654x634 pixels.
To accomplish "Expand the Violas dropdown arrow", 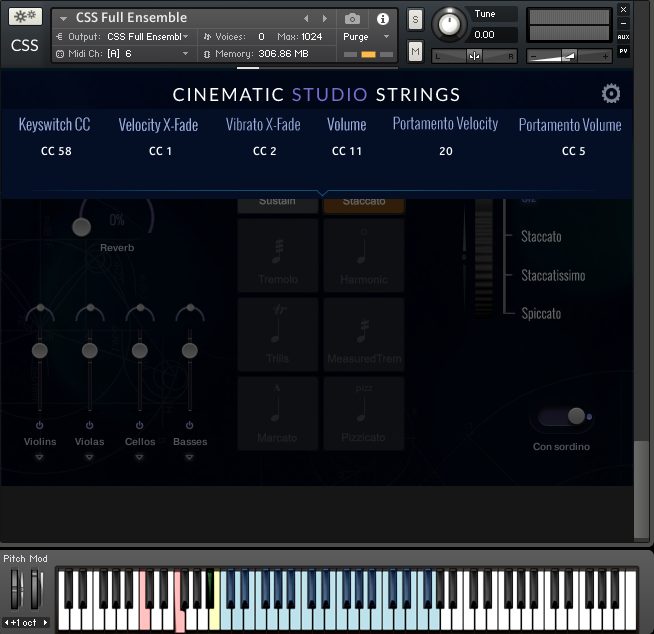I will tap(89, 457).
